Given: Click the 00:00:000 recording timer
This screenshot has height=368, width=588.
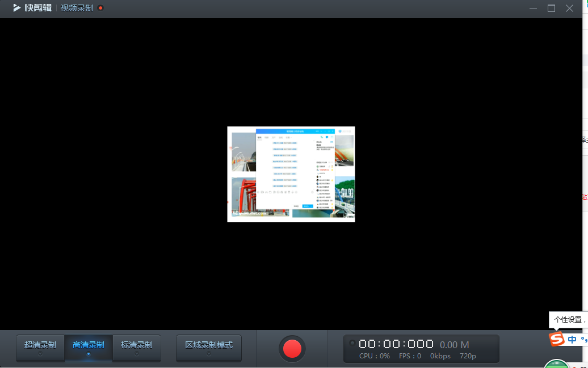Looking at the screenshot, I should click(x=396, y=344).
